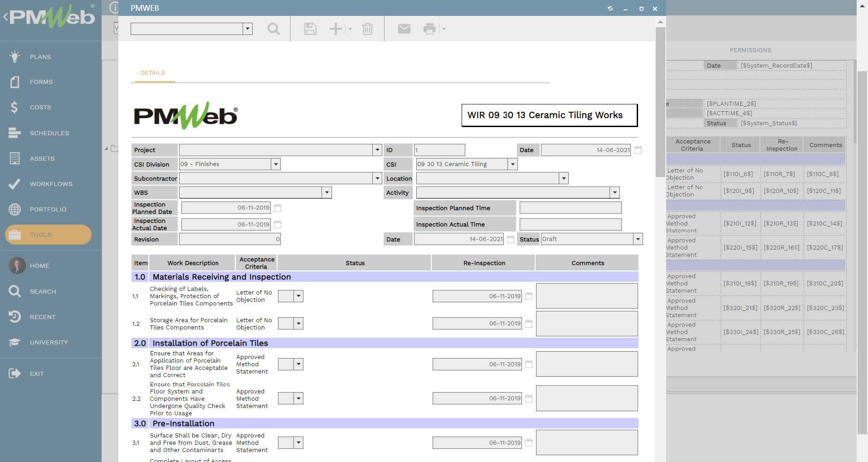Email the record using the envelope icon
This screenshot has width=868, height=462.
(404, 29)
